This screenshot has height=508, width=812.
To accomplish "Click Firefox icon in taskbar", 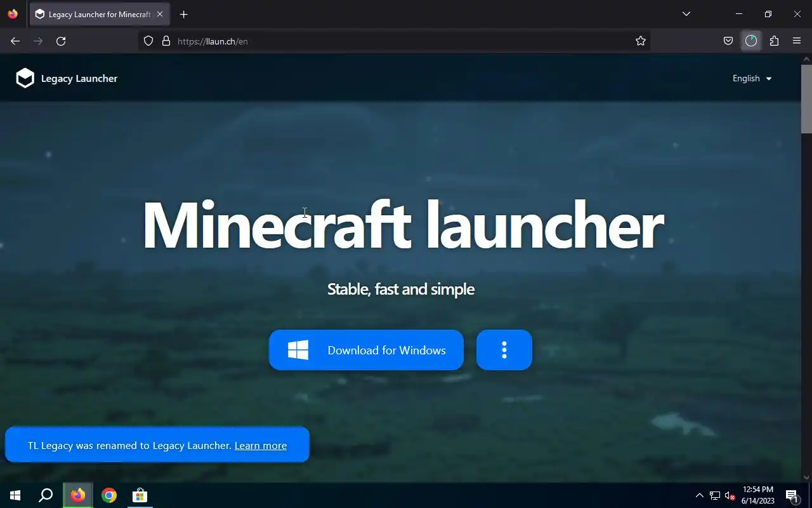I will pyautogui.click(x=78, y=495).
